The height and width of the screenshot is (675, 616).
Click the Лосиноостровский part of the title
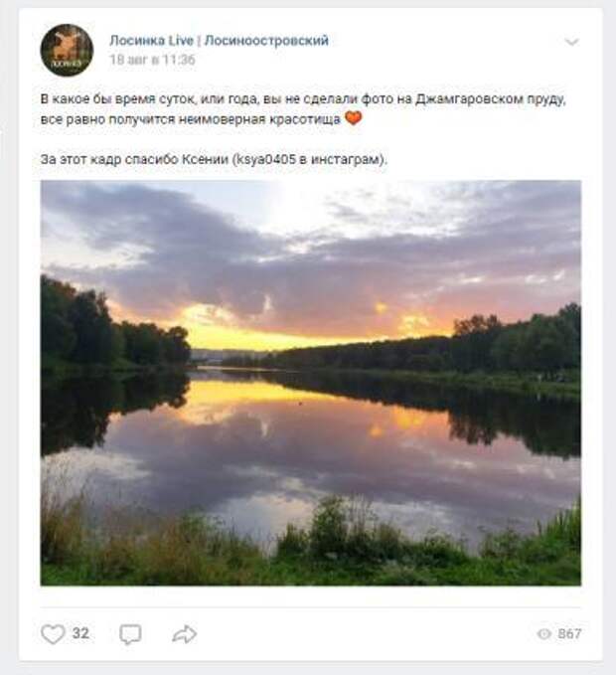coord(266,41)
